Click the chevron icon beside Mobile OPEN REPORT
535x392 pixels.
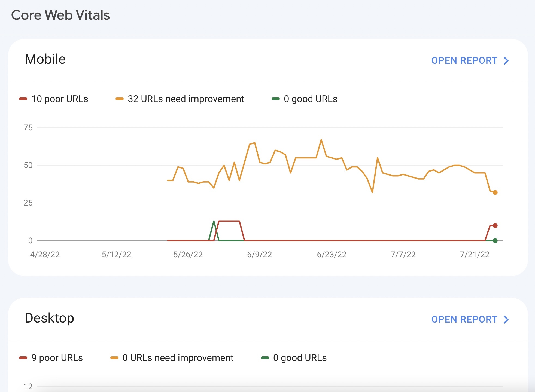pyautogui.click(x=506, y=61)
